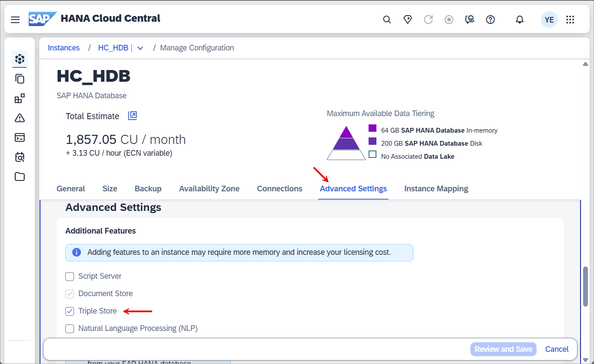This screenshot has width=594, height=364.
Task: Click the Data Lake empty legend swatch
Action: pyautogui.click(x=372, y=154)
